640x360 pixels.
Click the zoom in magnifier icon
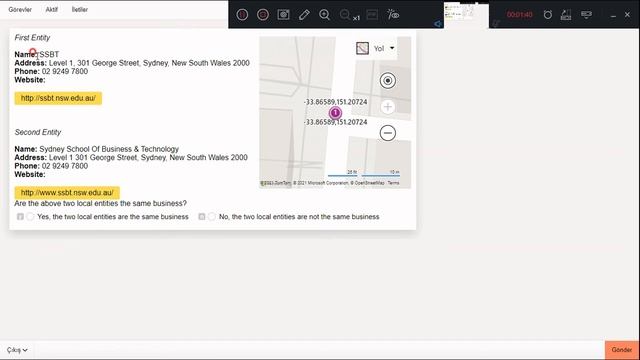(324, 15)
